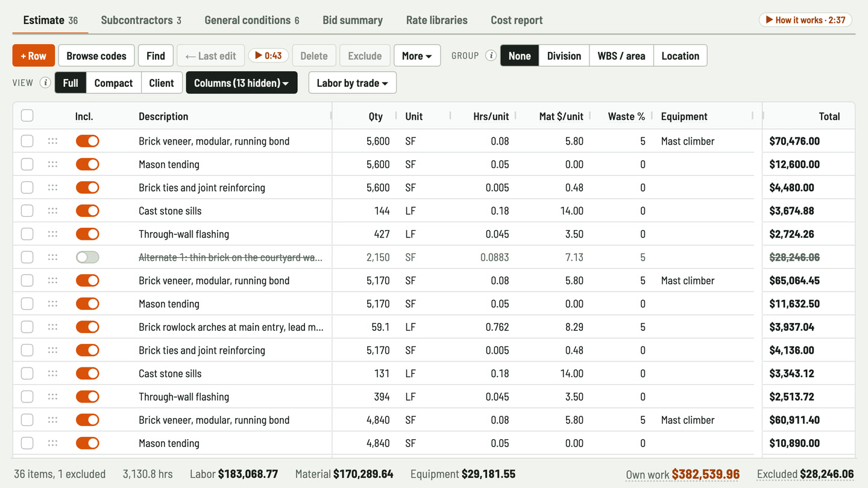The image size is (868, 488).
Task: Click drag handle of Mason tending 5,600 row
Action: point(52,164)
